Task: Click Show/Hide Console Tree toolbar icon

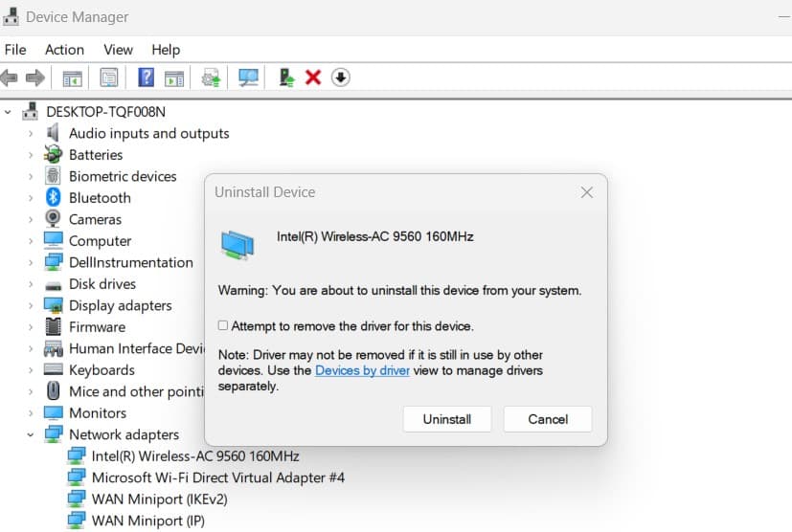Action: [72, 78]
